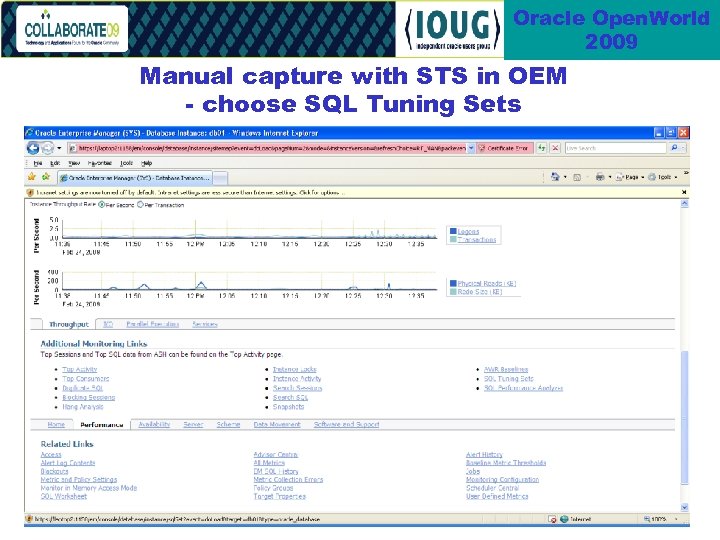Click the Live Search box
The width and height of the screenshot is (720, 540).
click(x=616, y=148)
